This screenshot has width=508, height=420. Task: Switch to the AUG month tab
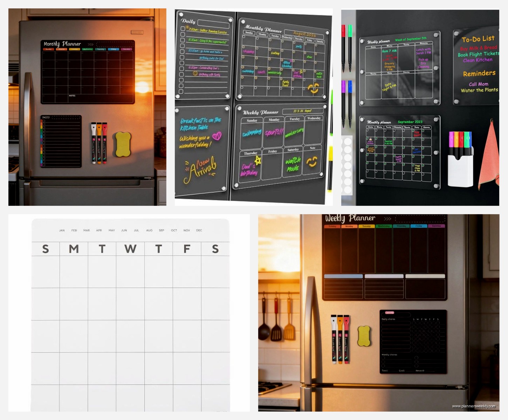click(x=149, y=230)
